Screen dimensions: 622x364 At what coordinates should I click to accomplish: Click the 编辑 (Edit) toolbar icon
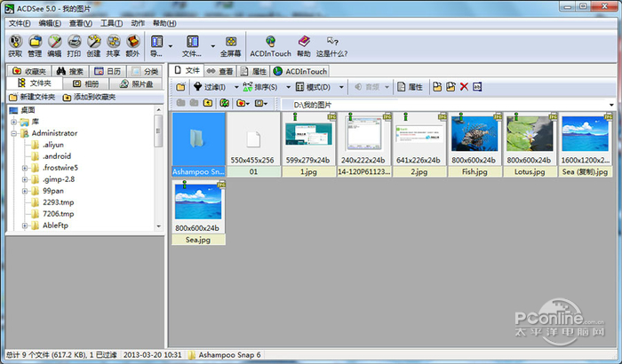click(54, 44)
